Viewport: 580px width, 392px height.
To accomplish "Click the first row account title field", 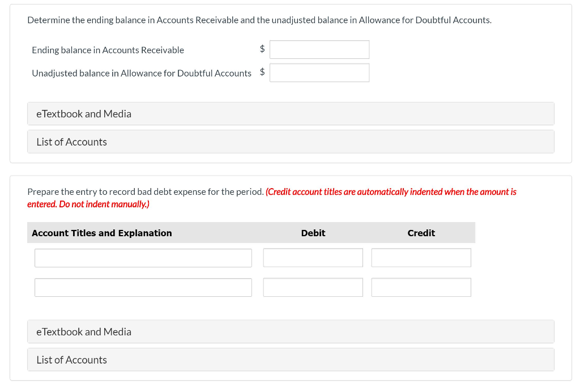I will [143, 258].
